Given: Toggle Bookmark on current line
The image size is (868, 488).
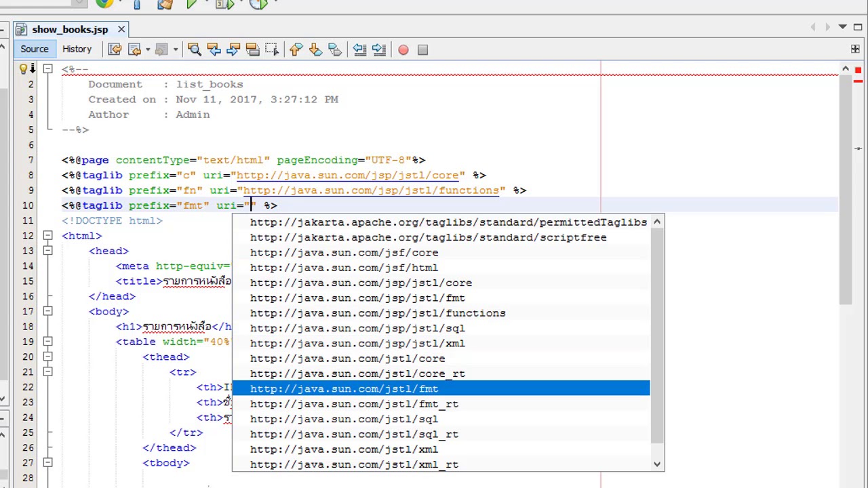Looking at the screenshot, I should pos(335,49).
